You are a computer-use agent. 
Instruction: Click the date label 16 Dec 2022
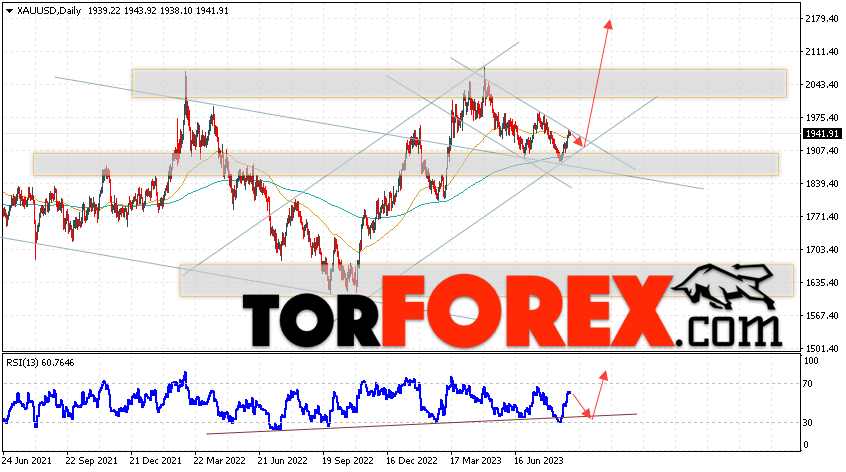click(412, 461)
